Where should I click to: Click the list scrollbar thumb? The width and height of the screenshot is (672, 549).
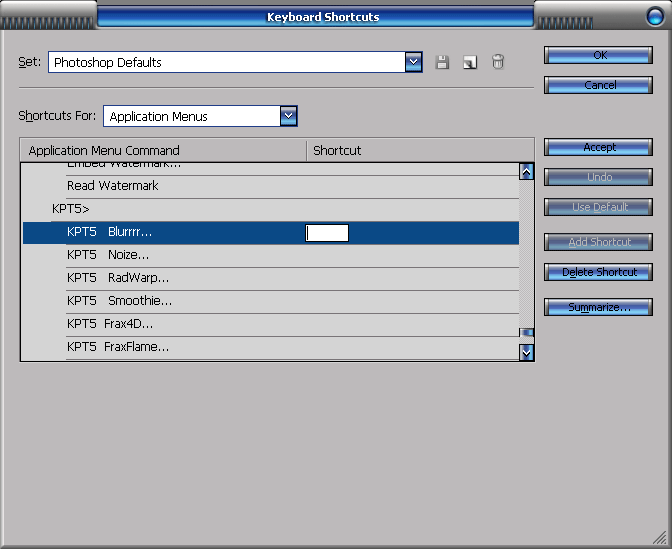(x=526, y=333)
